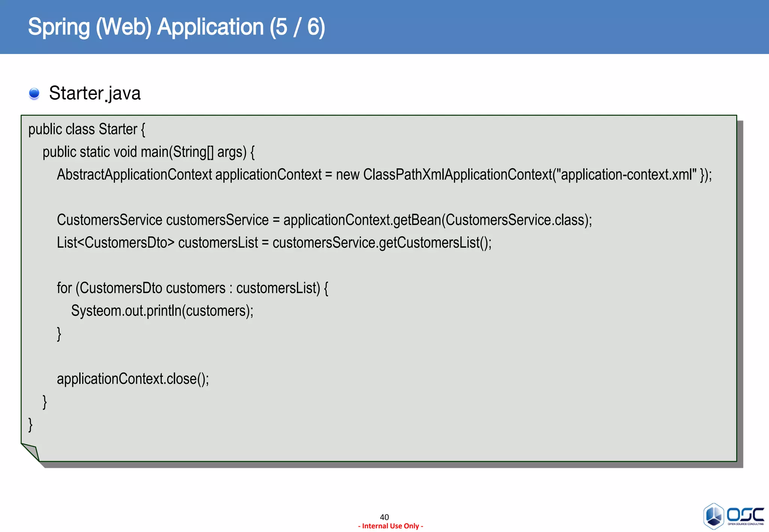The height and width of the screenshot is (532, 769).
Task: Click the 'for (CustomersDto customers : customersList) {' line
Action: coord(193,288)
